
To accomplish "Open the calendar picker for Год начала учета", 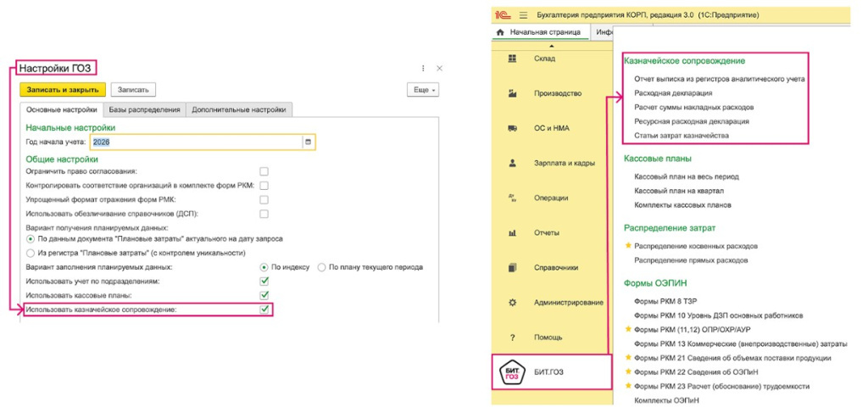I will (309, 142).
